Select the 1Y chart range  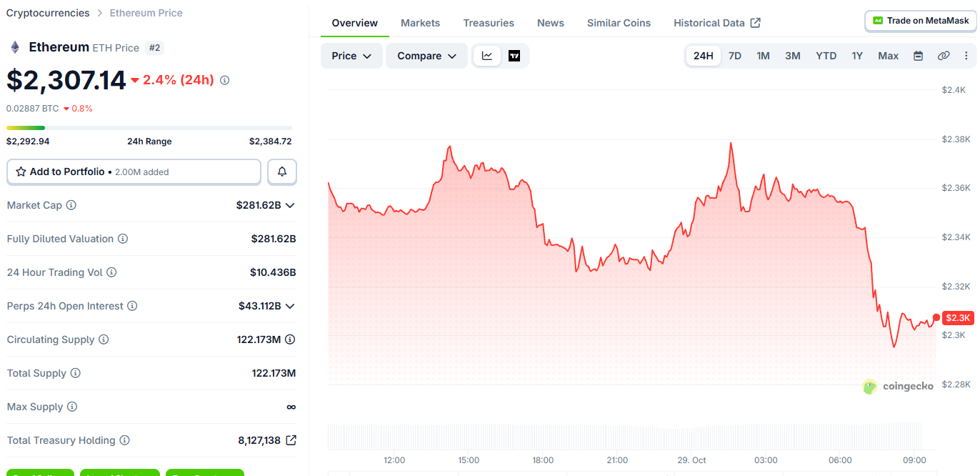pyautogui.click(x=857, y=56)
